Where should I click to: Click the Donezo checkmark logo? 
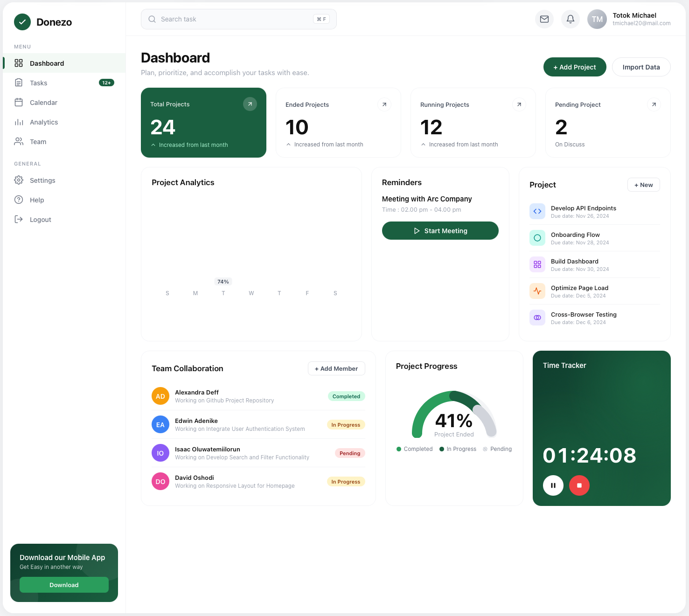point(22,22)
